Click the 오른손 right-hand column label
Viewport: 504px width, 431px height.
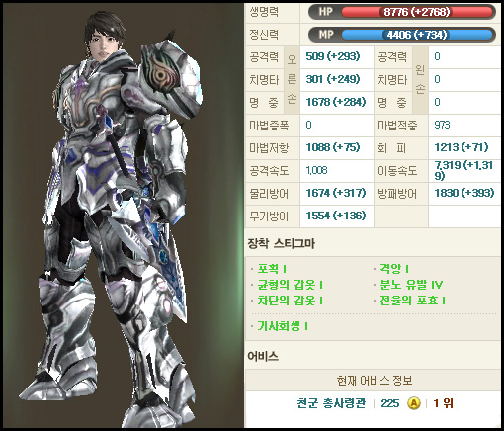coord(292,80)
